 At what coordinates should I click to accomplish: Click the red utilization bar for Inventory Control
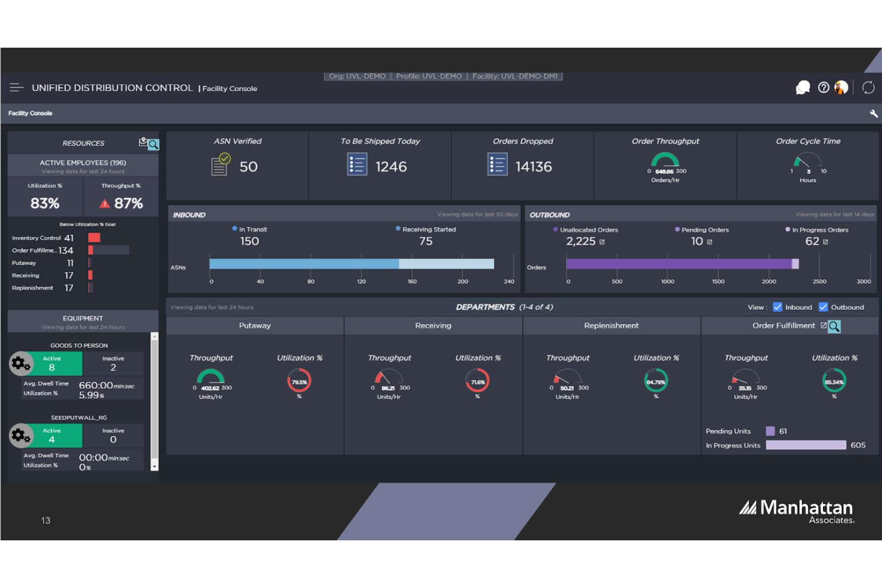(93, 237)
